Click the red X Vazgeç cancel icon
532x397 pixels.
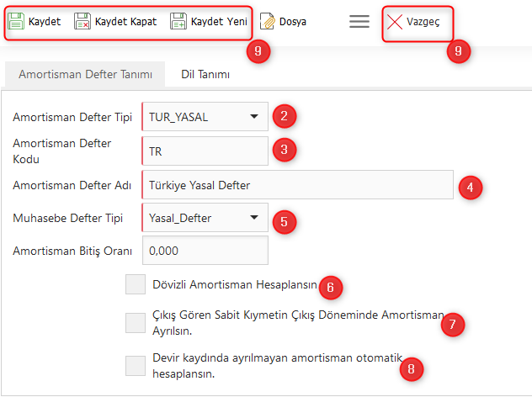coord(395,22)
